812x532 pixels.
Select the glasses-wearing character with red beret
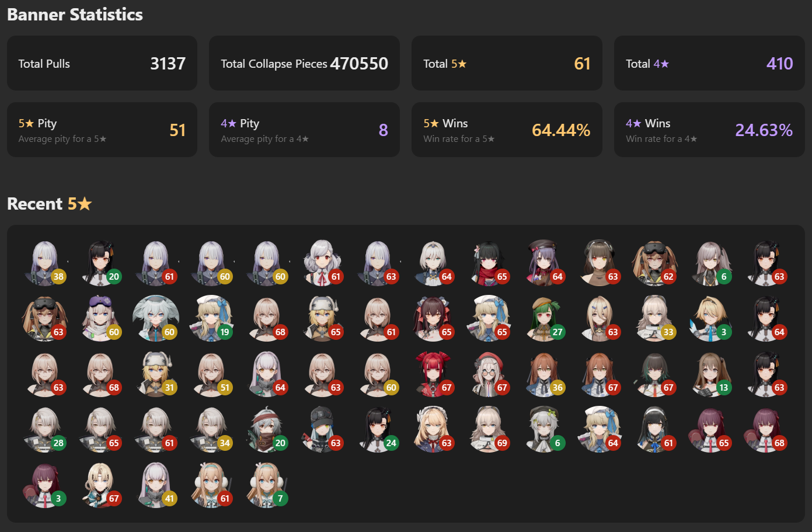click(489, 374)
